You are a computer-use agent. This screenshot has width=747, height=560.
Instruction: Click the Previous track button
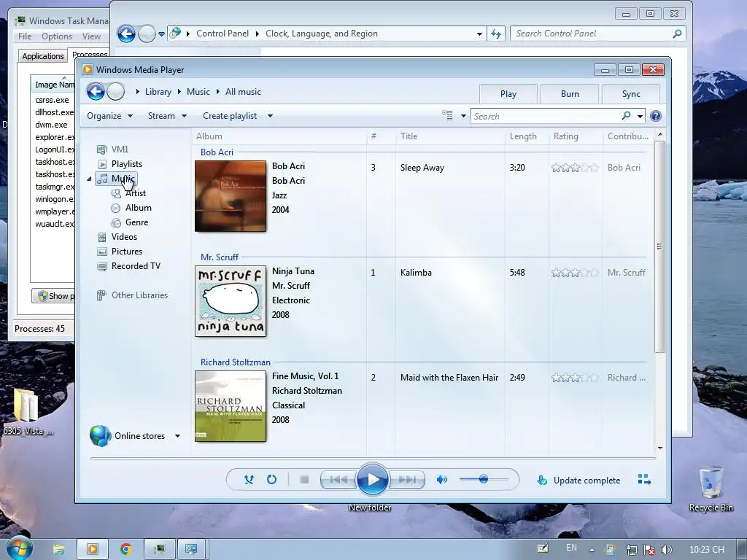pyautogui.click(x=338, y=480)
